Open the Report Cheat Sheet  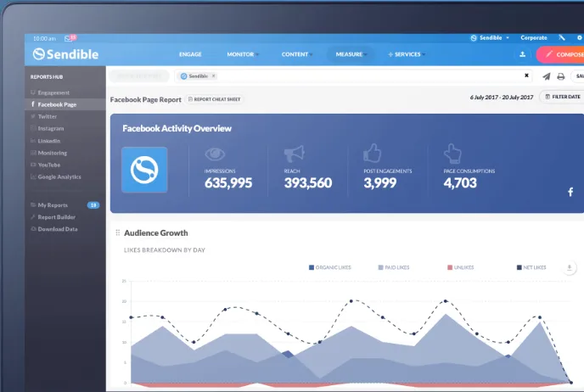[x=215, y=99]
